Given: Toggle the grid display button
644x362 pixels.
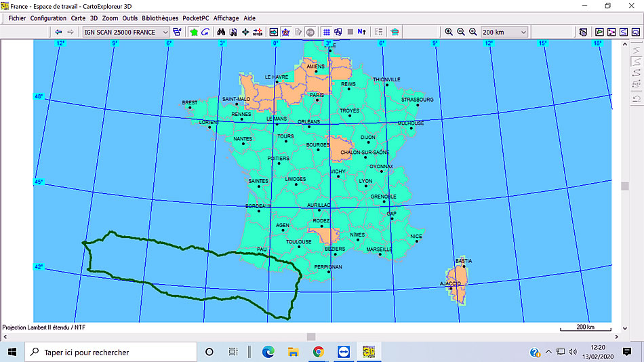Looking at the screenshot, I should [326, 32].
